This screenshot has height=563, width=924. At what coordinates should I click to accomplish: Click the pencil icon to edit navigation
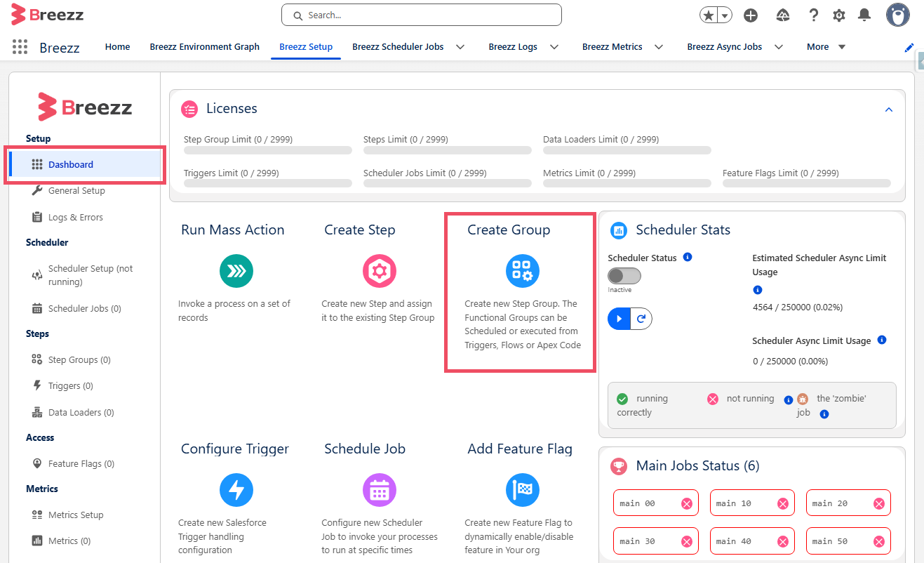[x=909, y=48]
